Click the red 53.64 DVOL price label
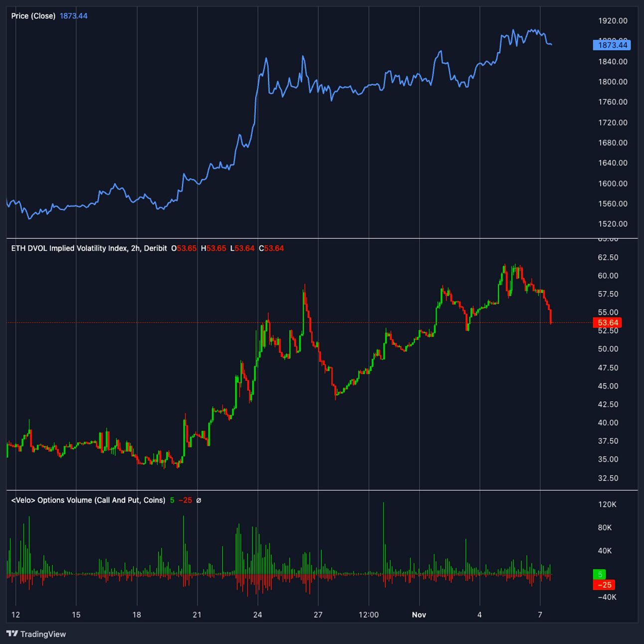Viewport: 644px width, 644px height. point(608,322)
